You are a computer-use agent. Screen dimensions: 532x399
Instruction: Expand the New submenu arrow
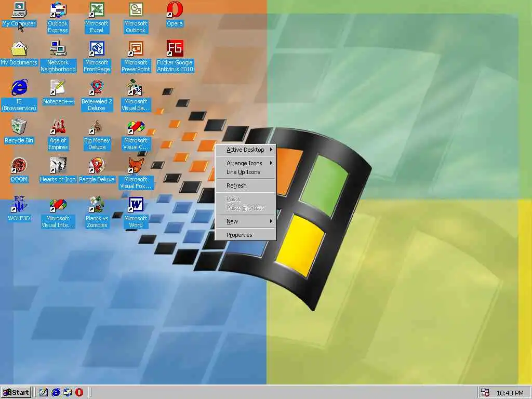pos(271,221)
